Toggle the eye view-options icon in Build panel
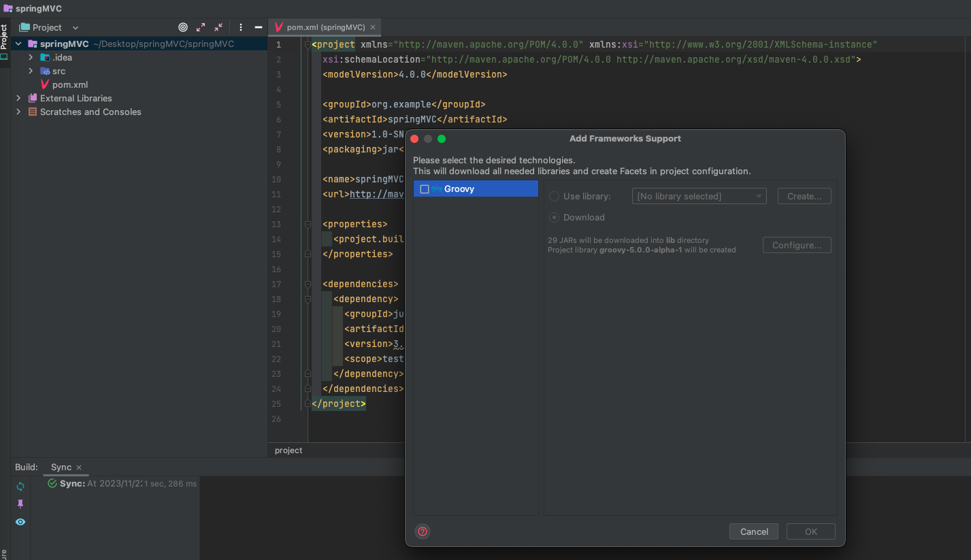This screenshot has height=560, width=971. point(20,522)
